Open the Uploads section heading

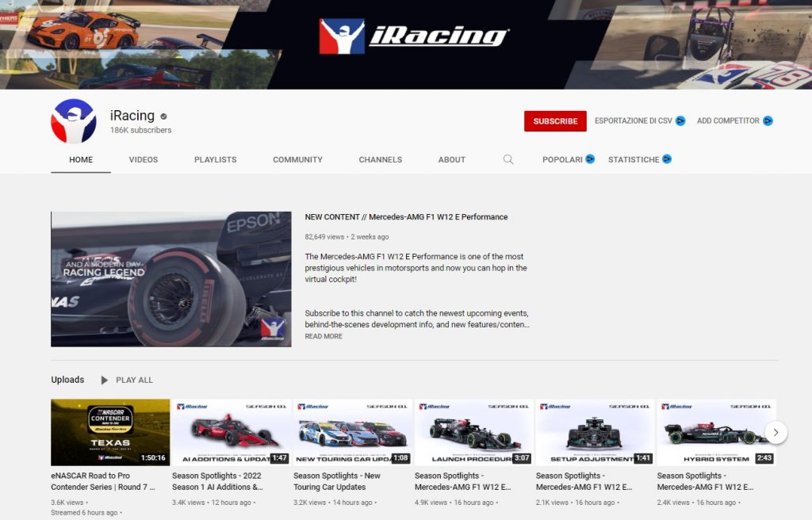click(x=67, y=380)
